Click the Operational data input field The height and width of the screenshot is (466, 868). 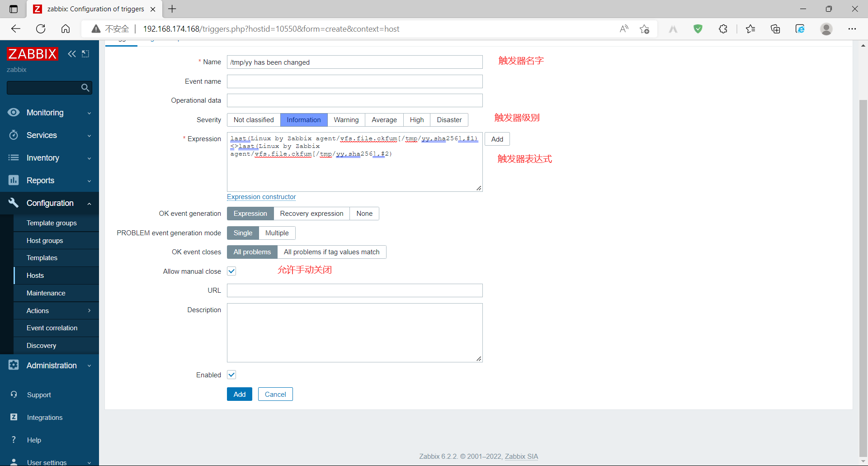pos(355,100)
